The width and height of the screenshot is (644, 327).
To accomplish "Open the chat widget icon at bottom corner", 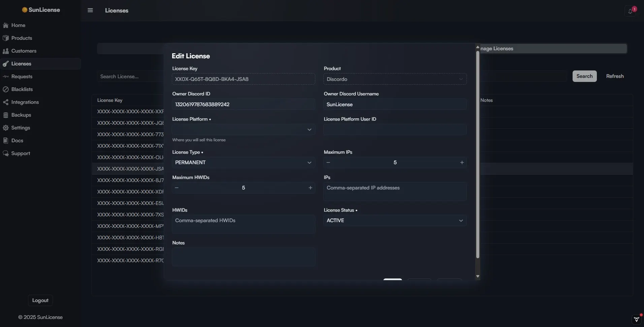I will click(x=636, y=319).
